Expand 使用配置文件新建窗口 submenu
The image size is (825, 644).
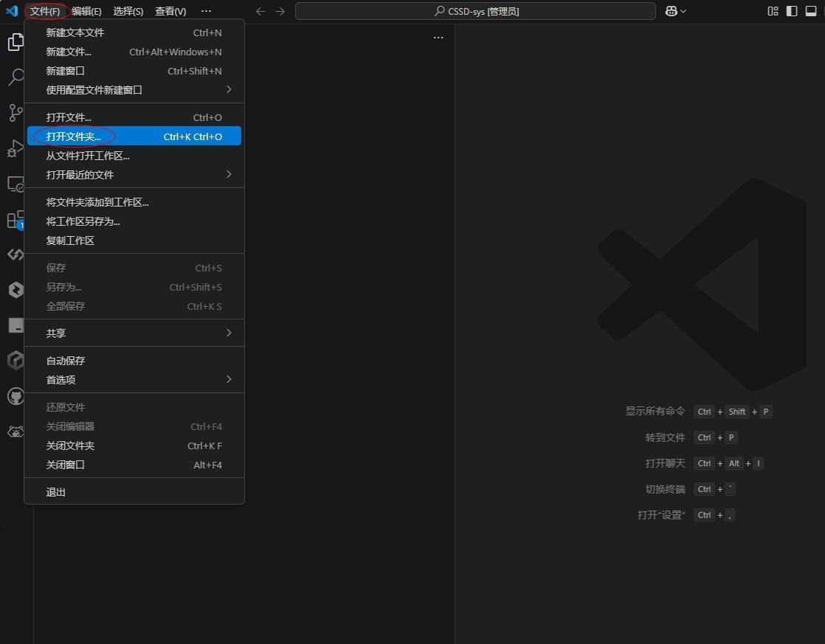point(134,89)
